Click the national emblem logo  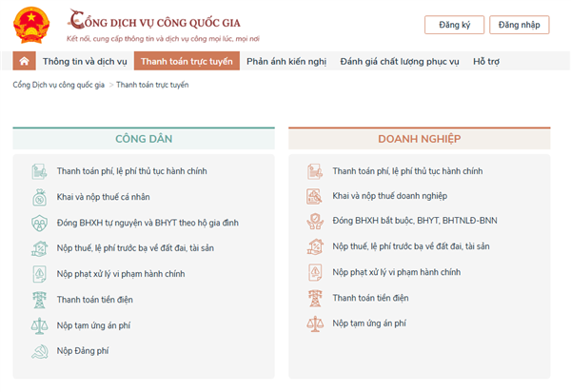(31, 25)
